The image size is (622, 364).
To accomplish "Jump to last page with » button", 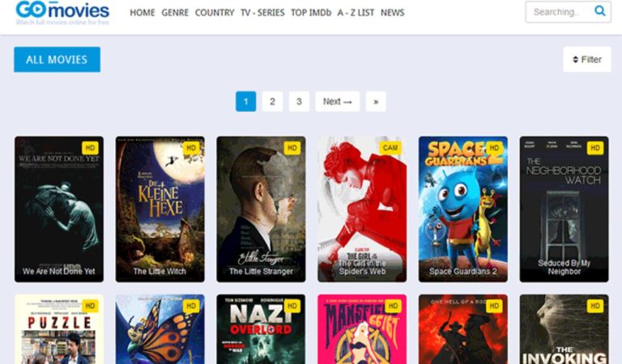I will click(x=376, y=101).
